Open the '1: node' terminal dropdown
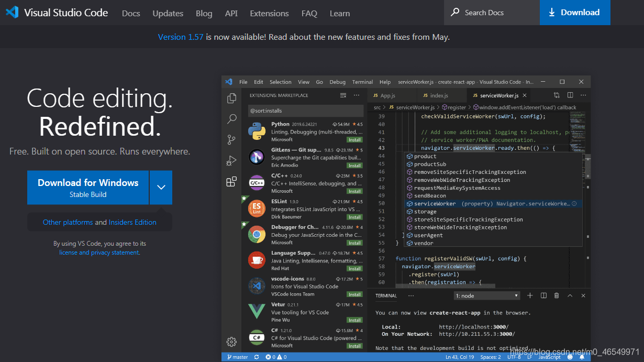 [486, 296]
